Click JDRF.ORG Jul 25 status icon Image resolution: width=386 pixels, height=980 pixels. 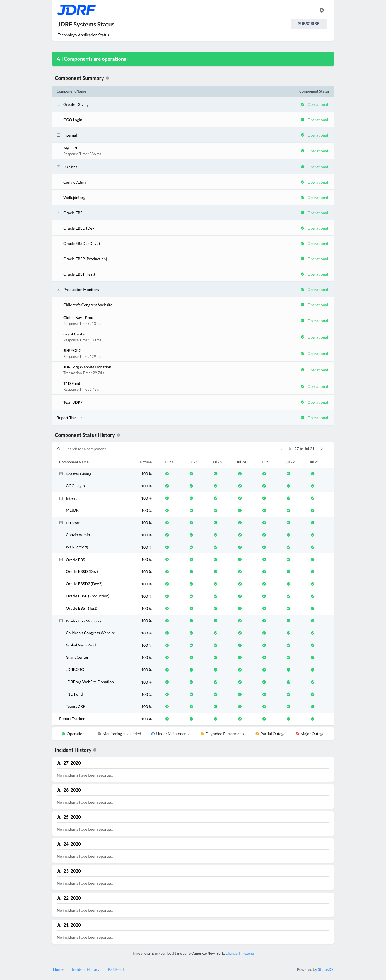point(216,670)
